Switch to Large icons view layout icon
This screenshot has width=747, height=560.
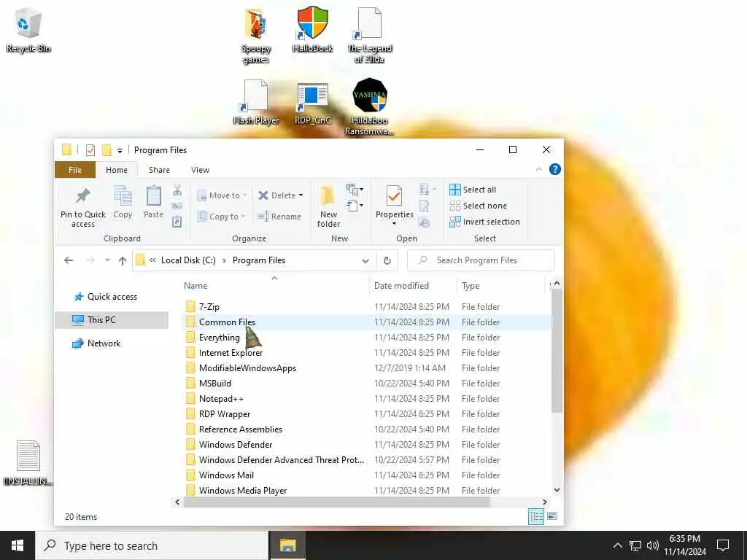[x=552, y=516]
